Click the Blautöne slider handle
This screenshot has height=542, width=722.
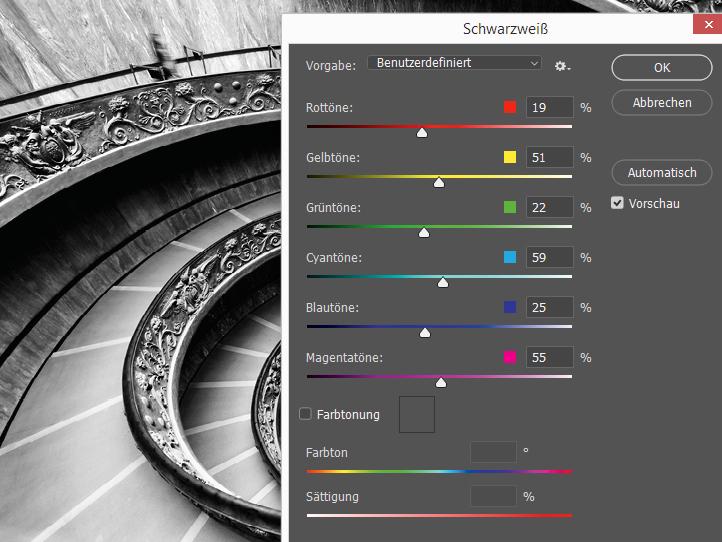pyautogui.click(x=425, y=332)
